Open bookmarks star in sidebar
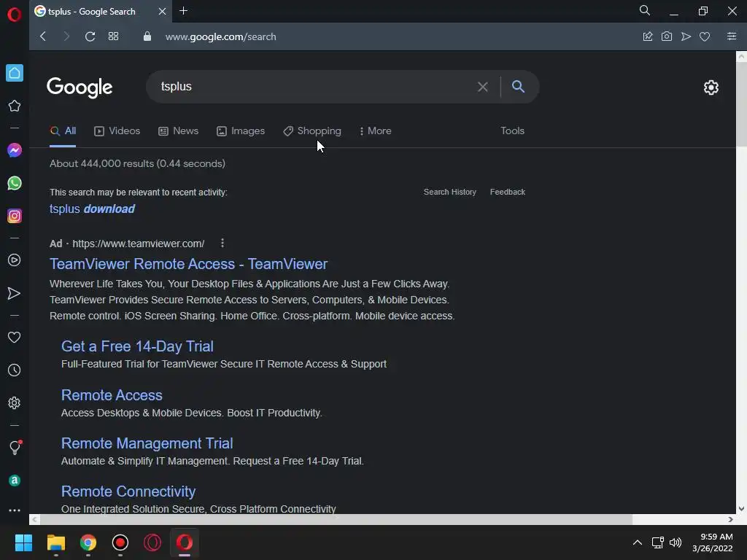747x560 pixels. pyautogui.click(x=15, y=106)
